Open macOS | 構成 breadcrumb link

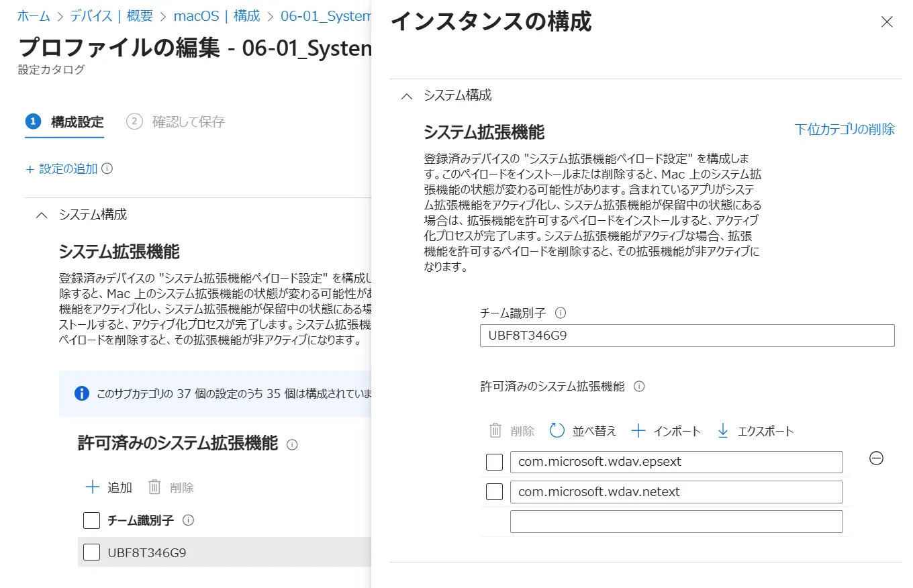point(217,16)
